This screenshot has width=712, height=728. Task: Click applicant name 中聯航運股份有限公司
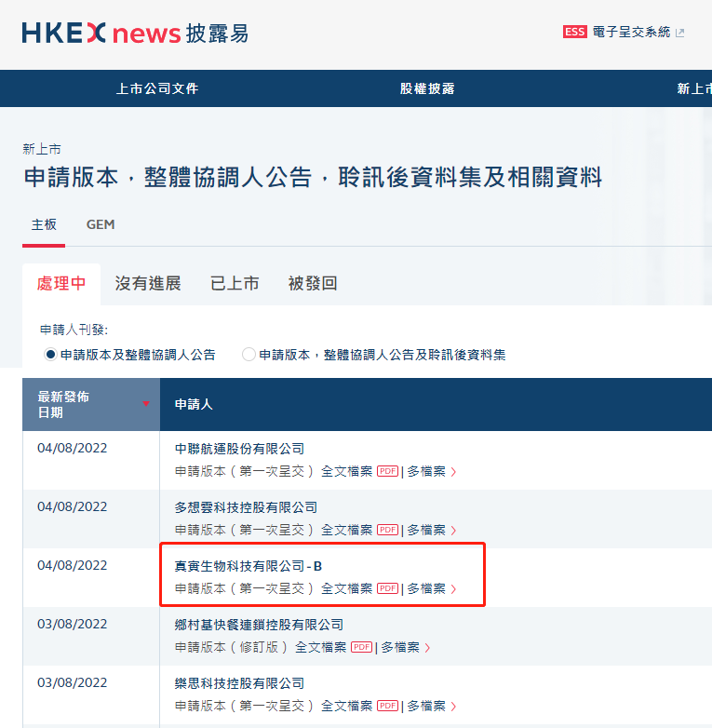point(239,449)
